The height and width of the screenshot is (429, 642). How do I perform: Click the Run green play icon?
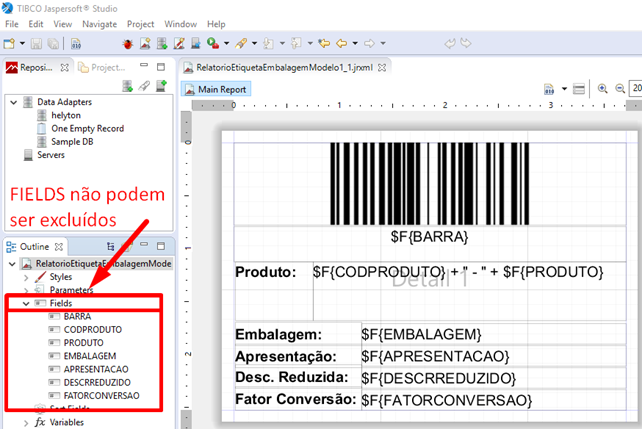click(213, 43)
